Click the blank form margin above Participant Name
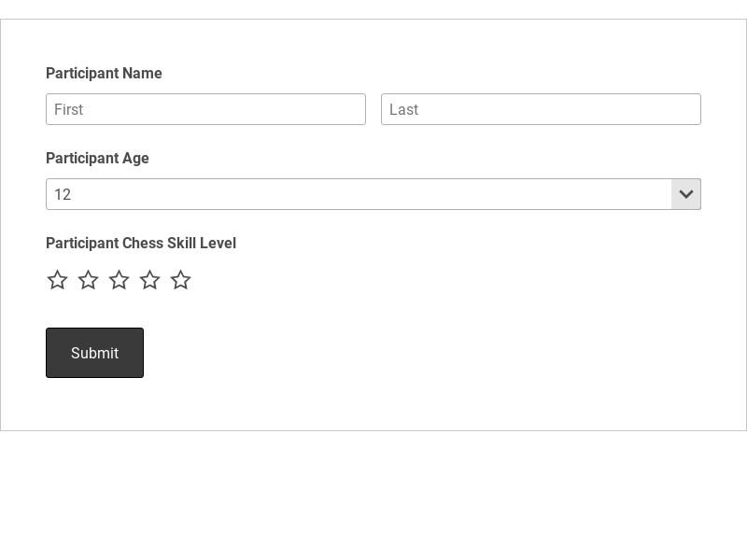The width and height of the screenshot is (747, 560). 373,42
